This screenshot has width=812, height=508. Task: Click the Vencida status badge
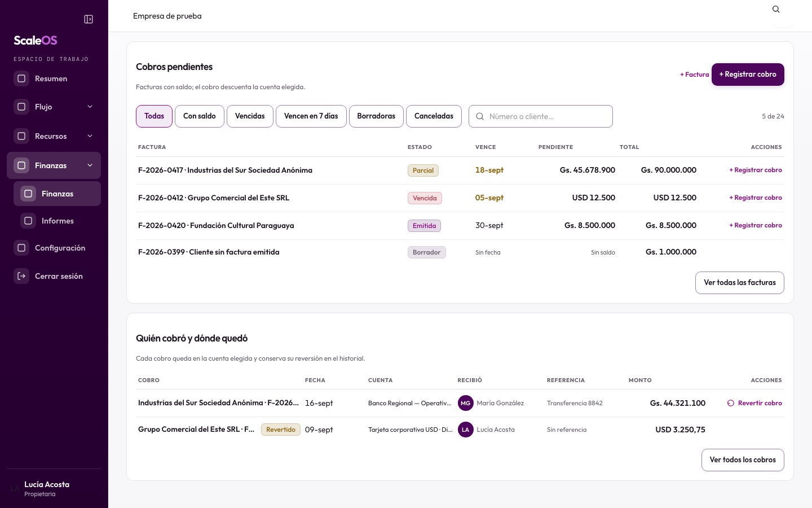(x=425, y=198)
